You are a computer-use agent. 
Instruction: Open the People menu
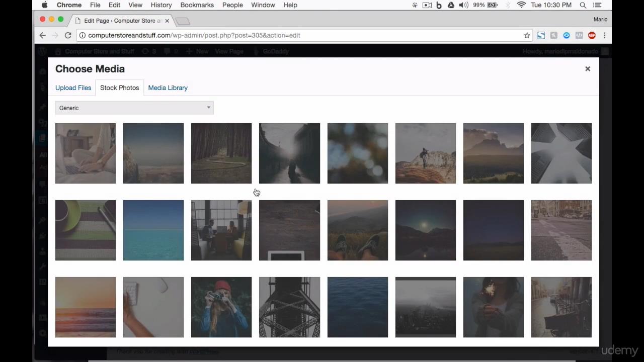click(232, 5)
